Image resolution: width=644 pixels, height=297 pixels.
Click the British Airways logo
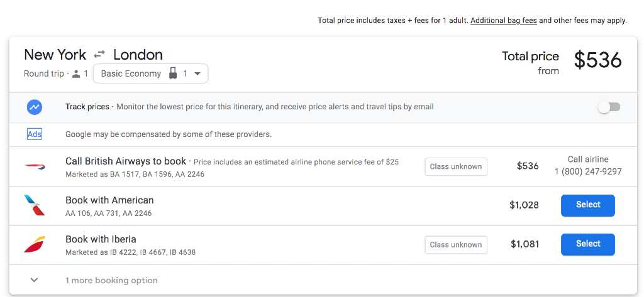35,166
